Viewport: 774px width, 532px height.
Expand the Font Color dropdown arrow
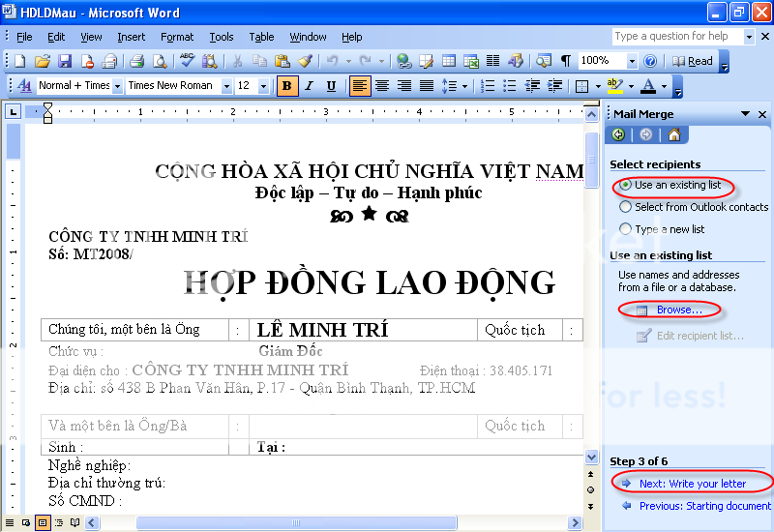pyautogui.click(x=665, y=86)
